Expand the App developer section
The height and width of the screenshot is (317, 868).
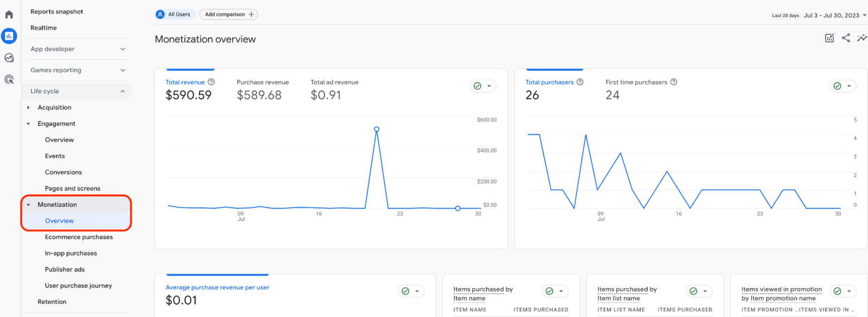(123, 49)
